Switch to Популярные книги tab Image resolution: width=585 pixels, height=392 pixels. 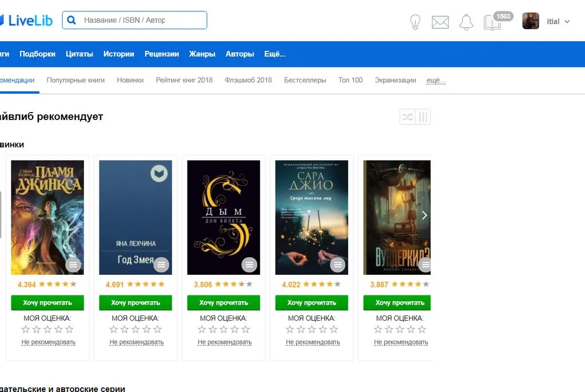click(x=75, y=80)
